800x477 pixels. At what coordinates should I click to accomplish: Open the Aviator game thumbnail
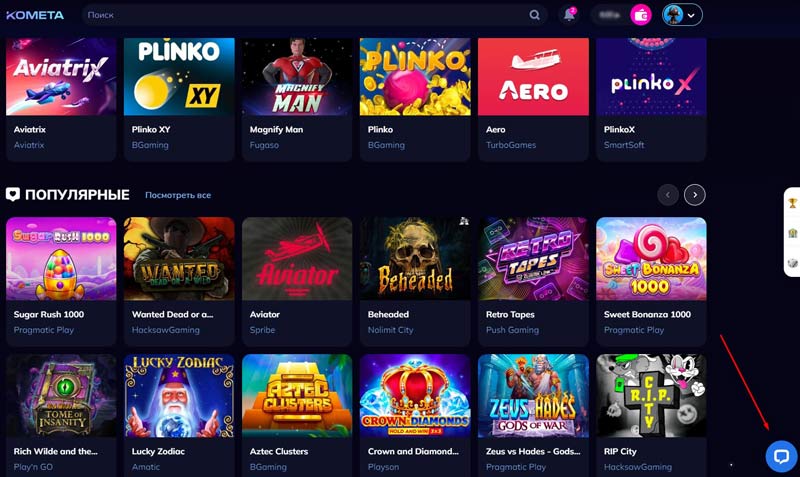(297, 259)
